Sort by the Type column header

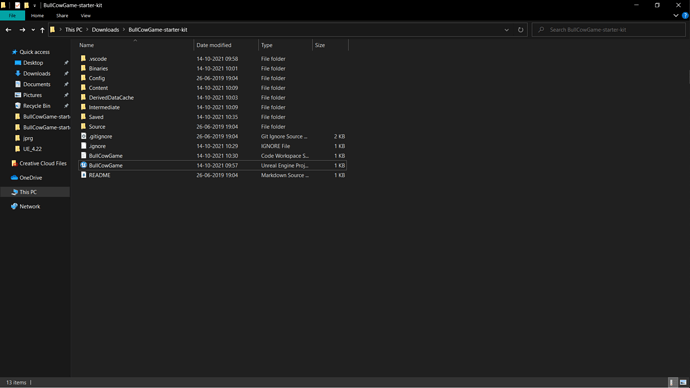[285, 45]
